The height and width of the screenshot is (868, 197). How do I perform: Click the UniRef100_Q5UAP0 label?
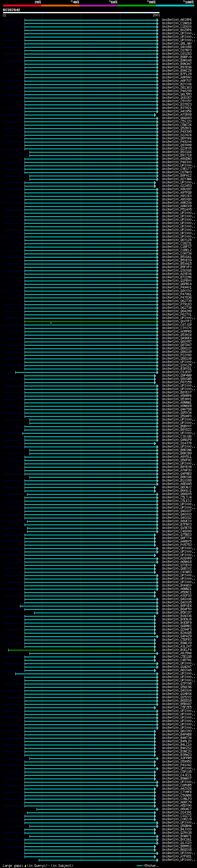[x=177, y=416]
